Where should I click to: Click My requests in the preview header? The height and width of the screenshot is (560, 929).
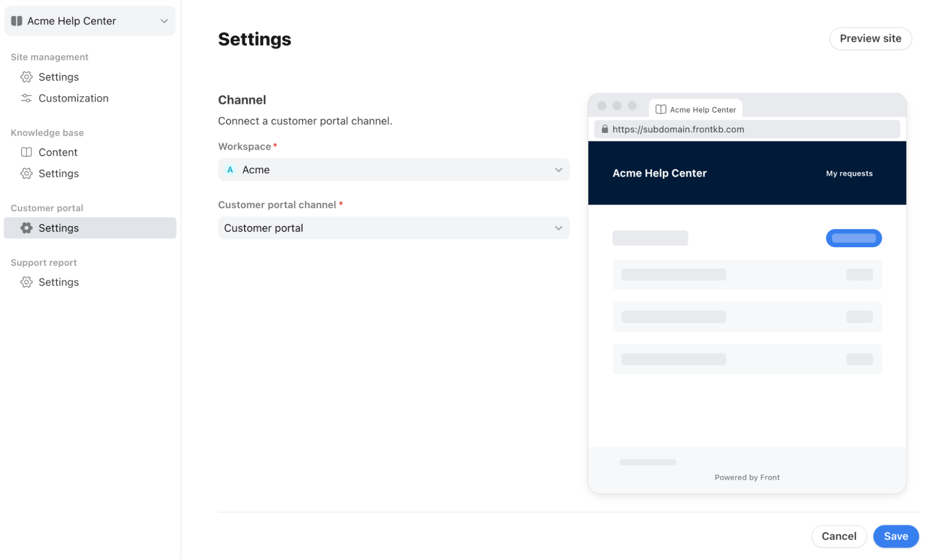click(x=849, y=173)
